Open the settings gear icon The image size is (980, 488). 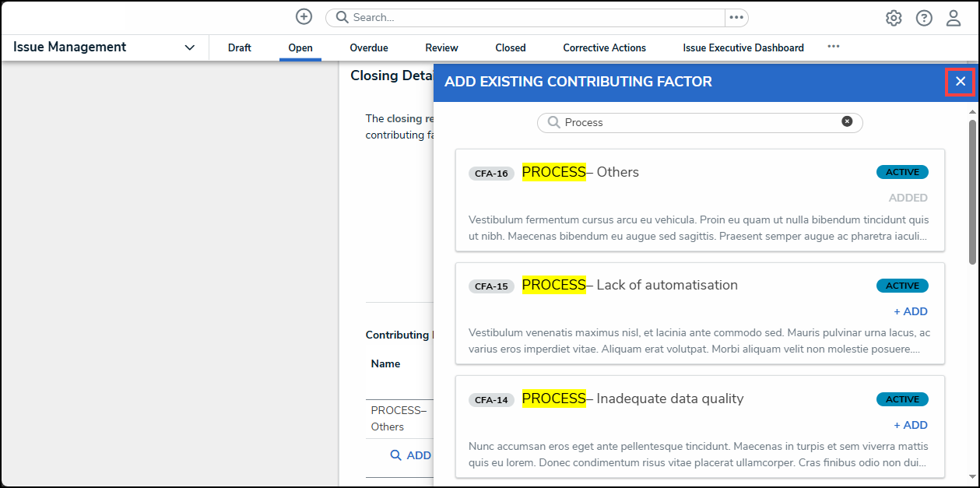pyautogui.click(x=894, y=18)
